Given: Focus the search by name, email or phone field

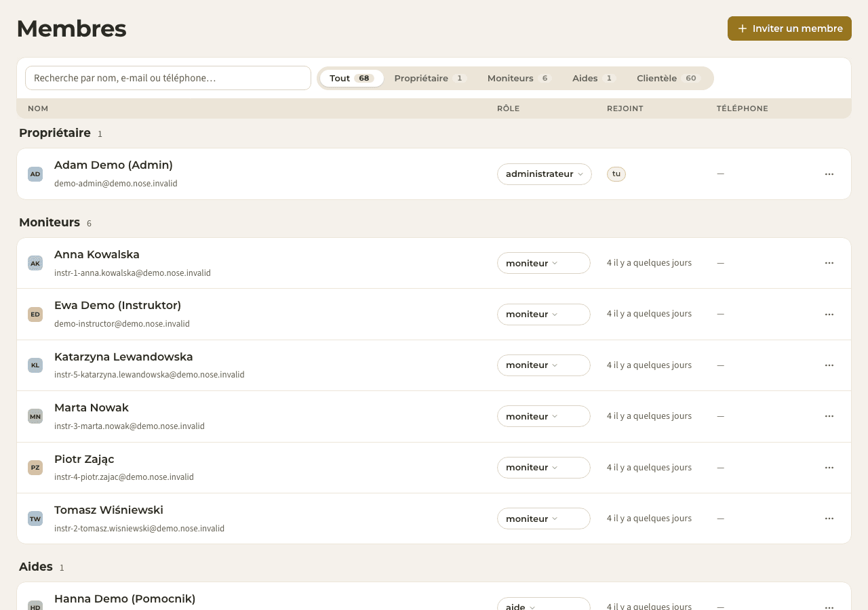Looking at the screenshot, I should coord(168,78).
